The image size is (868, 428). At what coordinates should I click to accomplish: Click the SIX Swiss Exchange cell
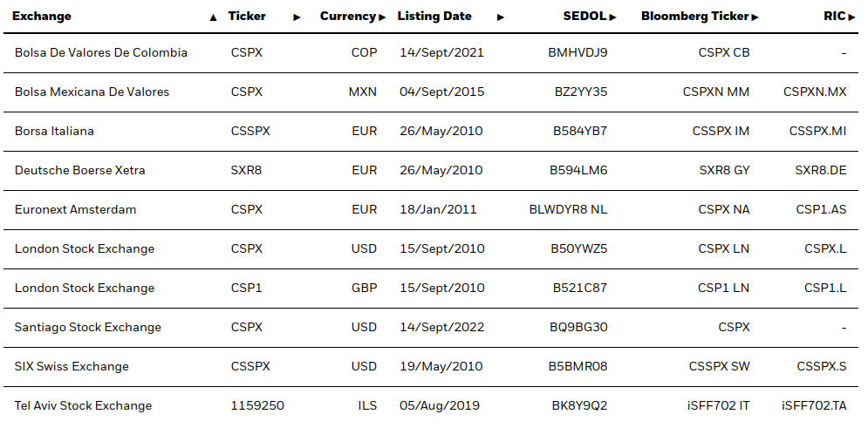point(72,366)
